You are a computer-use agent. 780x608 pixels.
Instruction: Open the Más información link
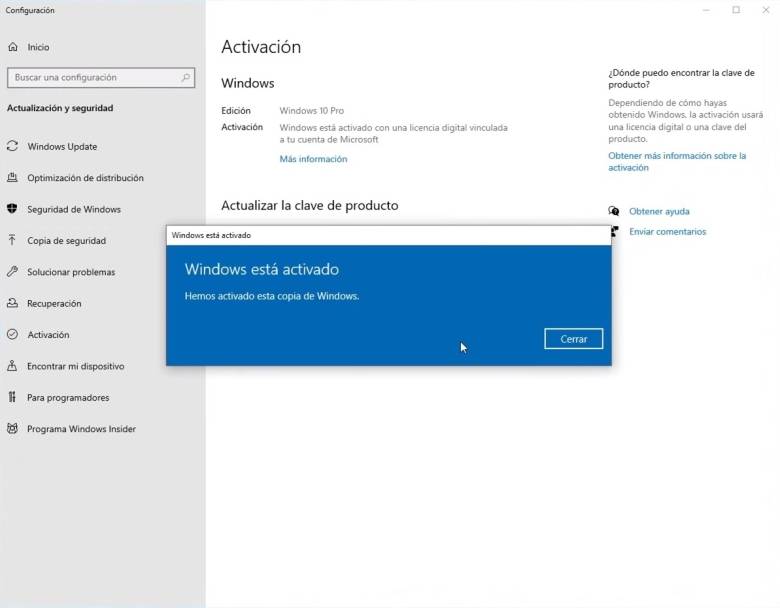[x=313, y=159]
